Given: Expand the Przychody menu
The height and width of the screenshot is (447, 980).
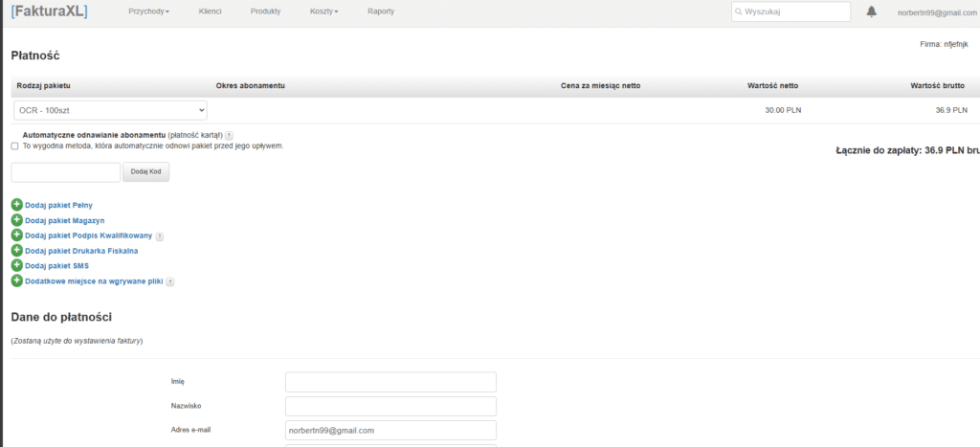Looking at the screenshot, I should tap(148, 11).
